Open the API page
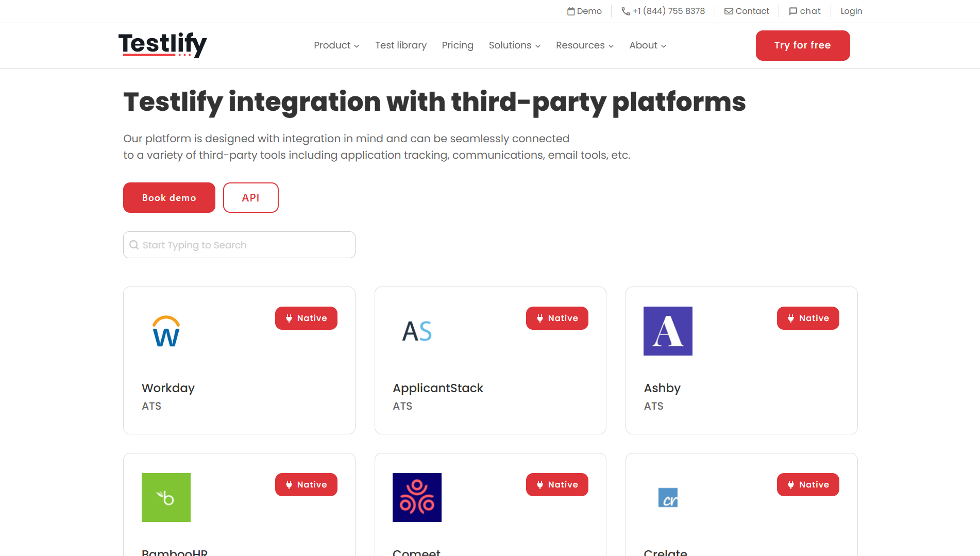Image resolution: width=980 pixels, height=556 pixels. click(x=250, y=197)
